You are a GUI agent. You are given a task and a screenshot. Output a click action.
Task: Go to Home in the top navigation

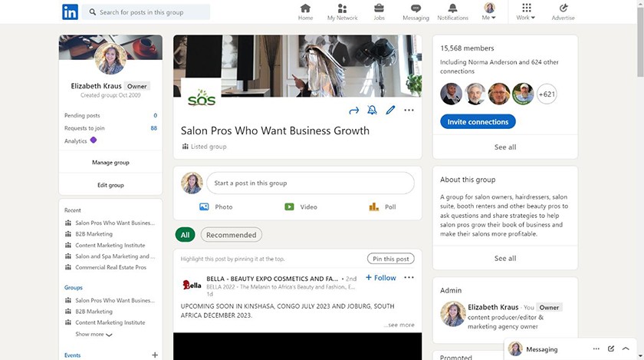tap(305, 12)
